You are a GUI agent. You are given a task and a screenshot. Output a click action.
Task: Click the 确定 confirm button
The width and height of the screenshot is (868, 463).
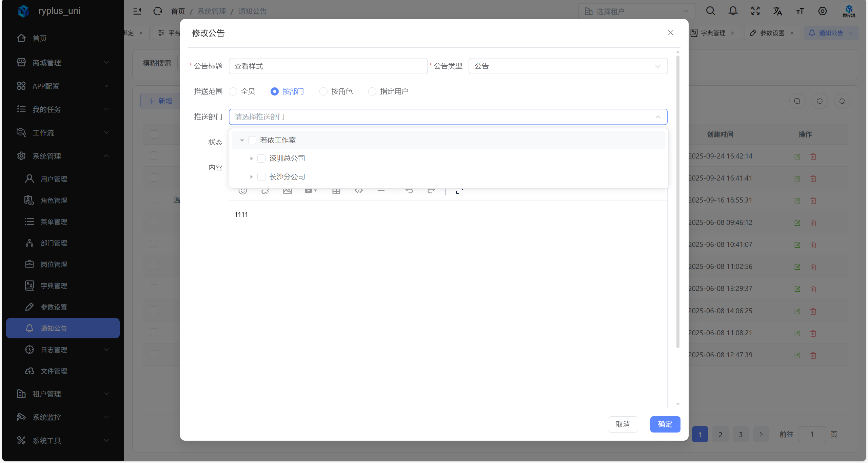coord(665,424)
